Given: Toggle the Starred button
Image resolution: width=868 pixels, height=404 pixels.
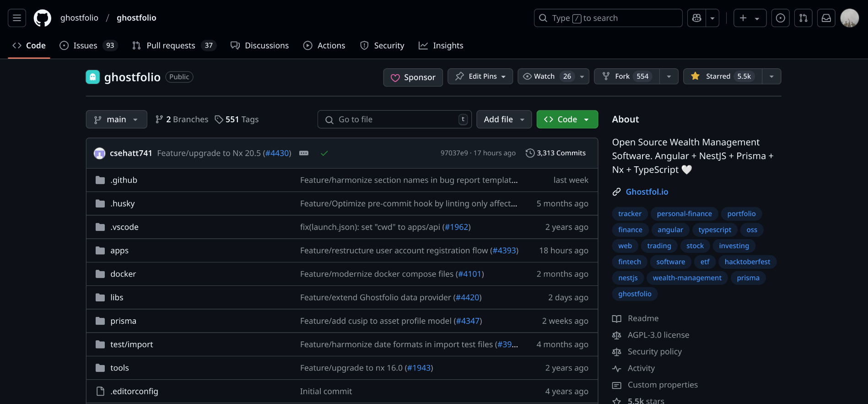Looking at the screenshot, I should [x=722, y=76].
